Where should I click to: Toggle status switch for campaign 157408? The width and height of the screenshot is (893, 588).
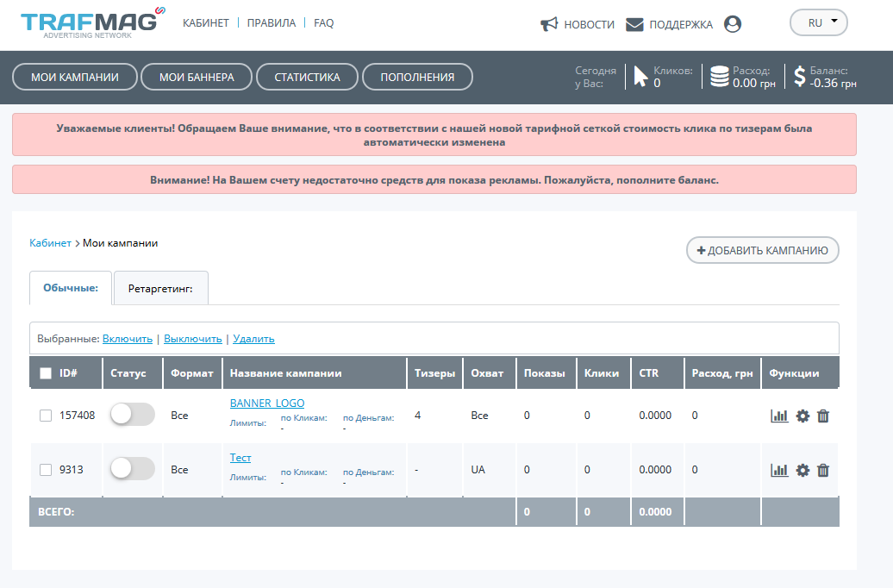(133, 415)
